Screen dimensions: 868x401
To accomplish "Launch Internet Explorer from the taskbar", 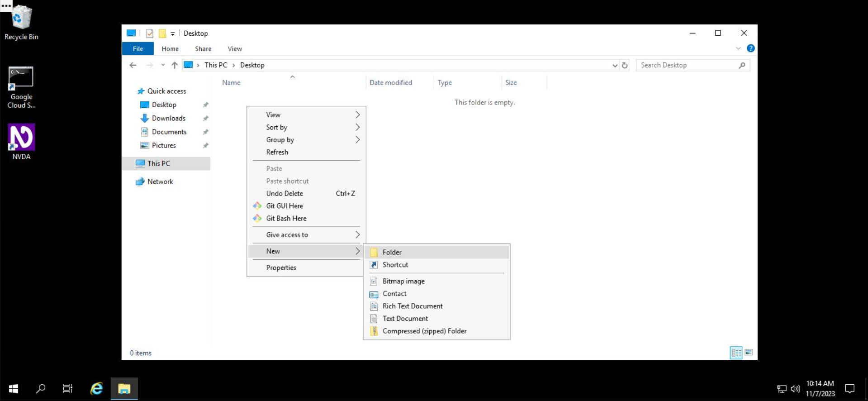I will (96, 388).
